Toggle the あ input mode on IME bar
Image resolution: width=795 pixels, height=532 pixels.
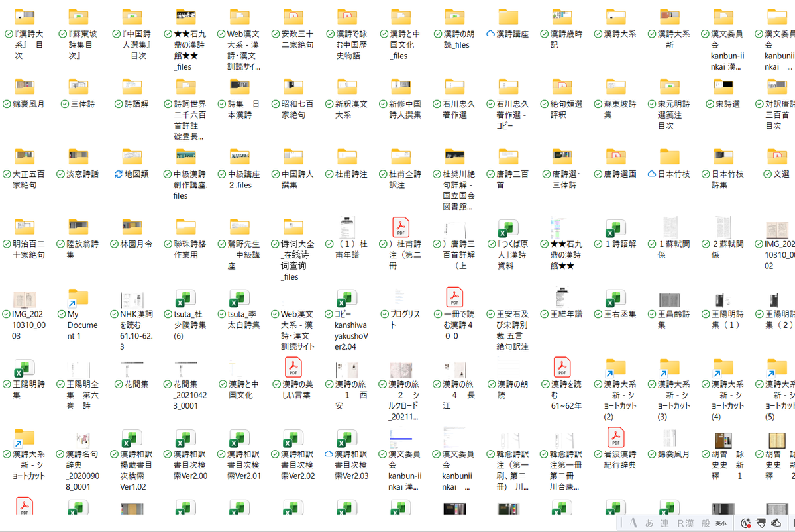649,523
